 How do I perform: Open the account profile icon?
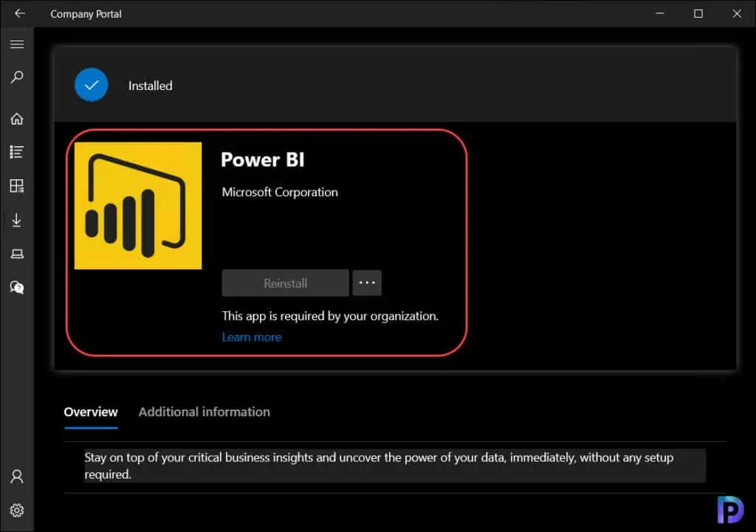17,477
